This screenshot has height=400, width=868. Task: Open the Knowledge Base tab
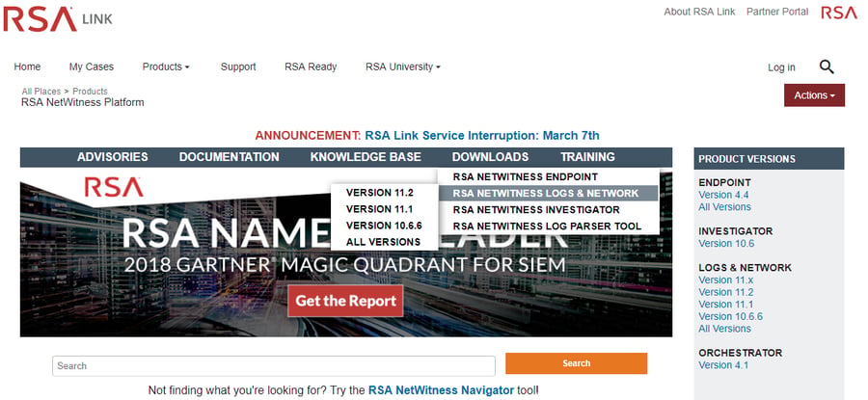(366, 157)
